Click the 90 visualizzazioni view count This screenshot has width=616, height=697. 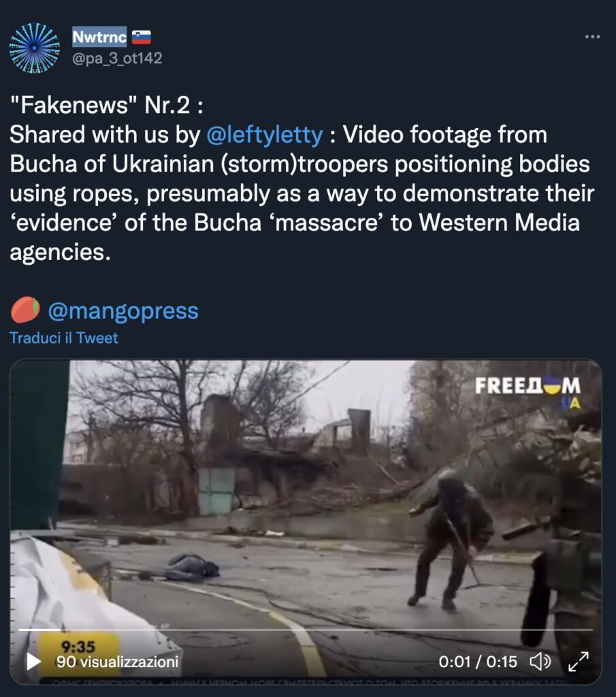pos(117,662)
